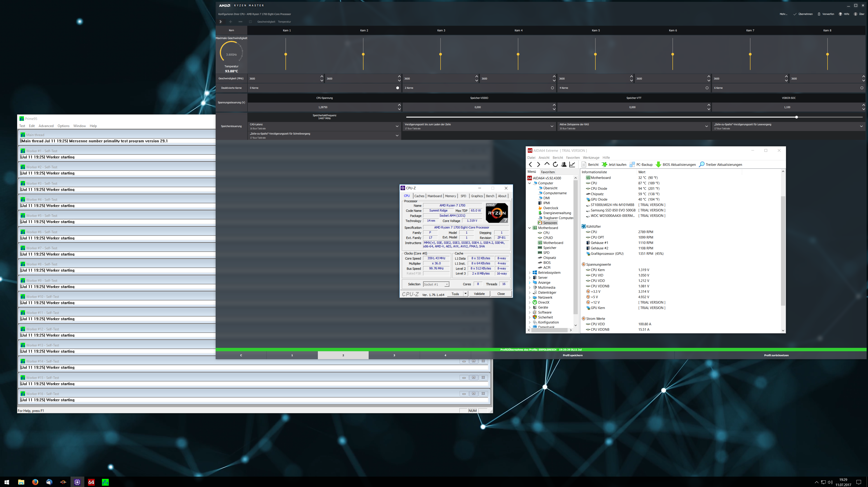Click AIDA64 back navigation arrow
868x487 pixels.
530,164
